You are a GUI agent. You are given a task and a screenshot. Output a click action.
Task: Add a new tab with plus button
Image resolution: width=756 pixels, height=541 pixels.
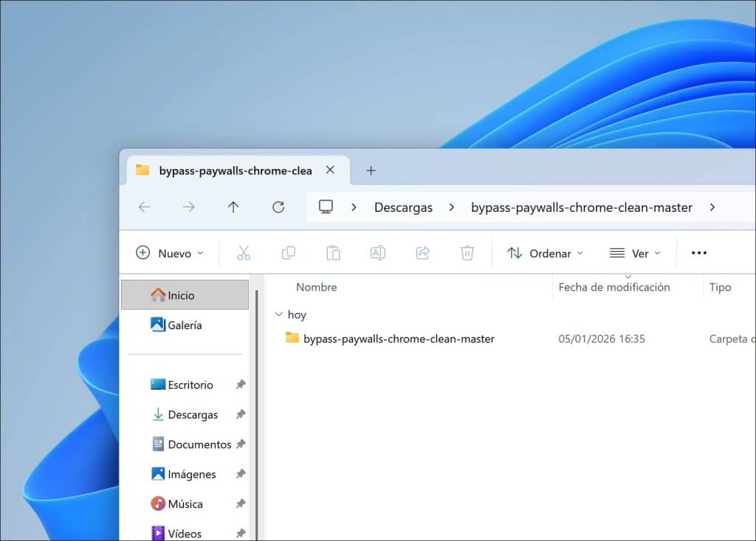pyautogui.click(x=371, y=170)
